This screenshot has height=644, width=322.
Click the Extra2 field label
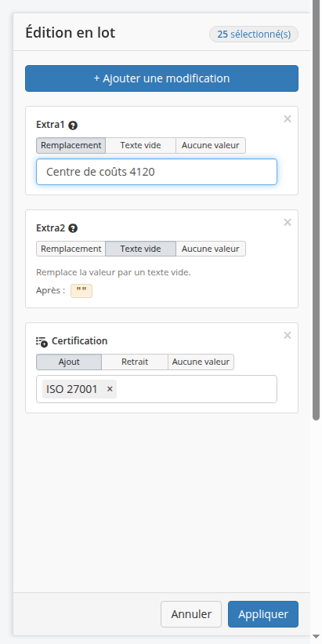pos(50,228)
